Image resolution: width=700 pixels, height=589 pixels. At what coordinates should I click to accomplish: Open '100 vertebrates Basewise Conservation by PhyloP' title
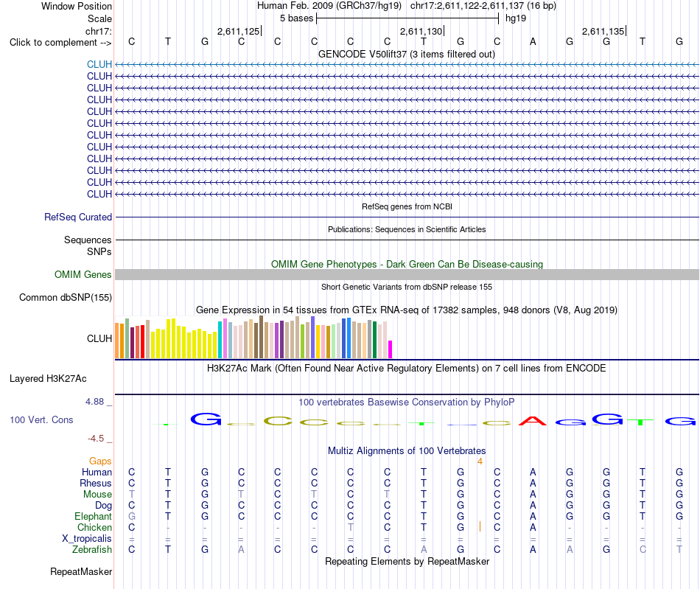tap(406, 402)
